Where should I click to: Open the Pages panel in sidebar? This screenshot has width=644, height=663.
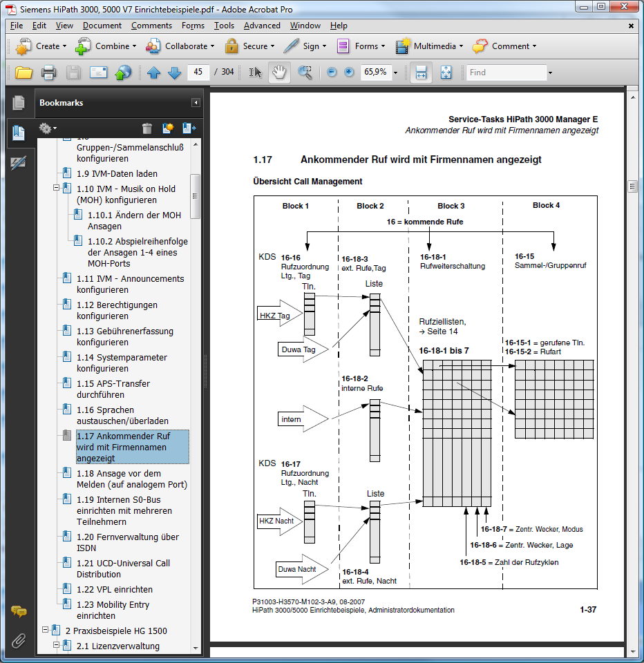[18, 103]
